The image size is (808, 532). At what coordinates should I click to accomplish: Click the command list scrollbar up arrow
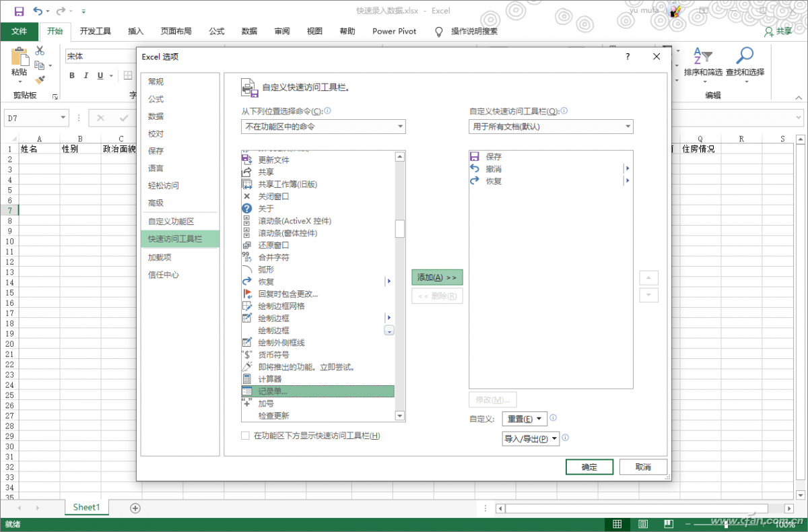tap(400, 156)
